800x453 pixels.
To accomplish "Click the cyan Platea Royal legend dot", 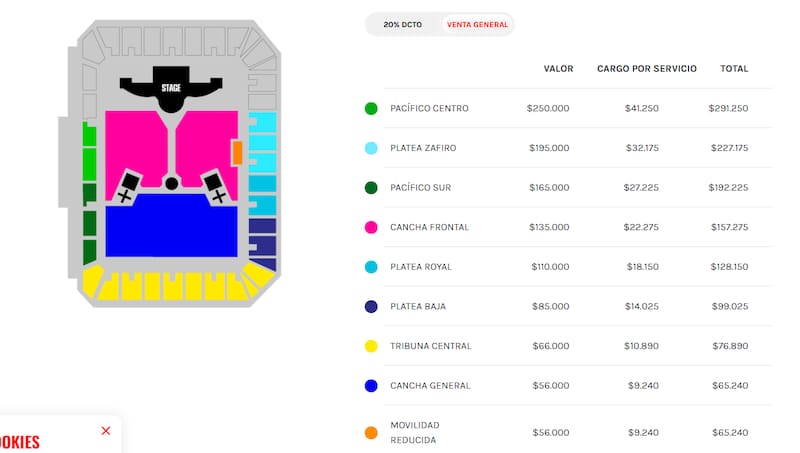I will pyautogui.click(x=371, y=267).
